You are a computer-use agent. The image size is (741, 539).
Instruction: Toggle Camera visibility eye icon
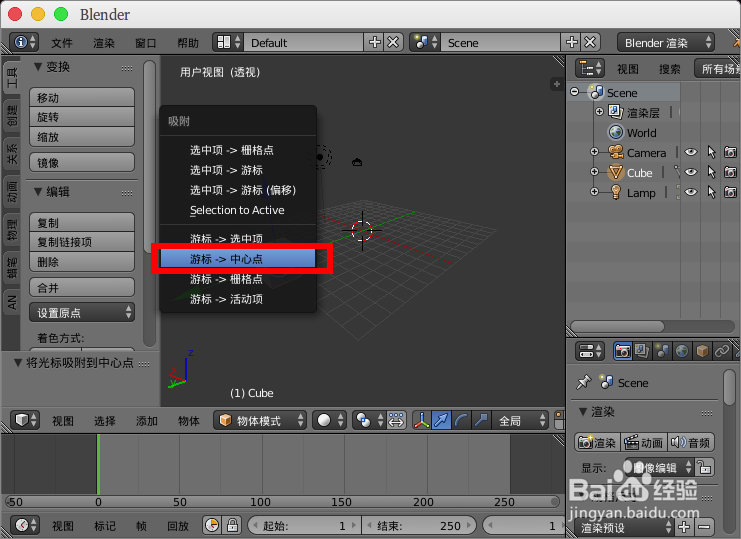690,152
